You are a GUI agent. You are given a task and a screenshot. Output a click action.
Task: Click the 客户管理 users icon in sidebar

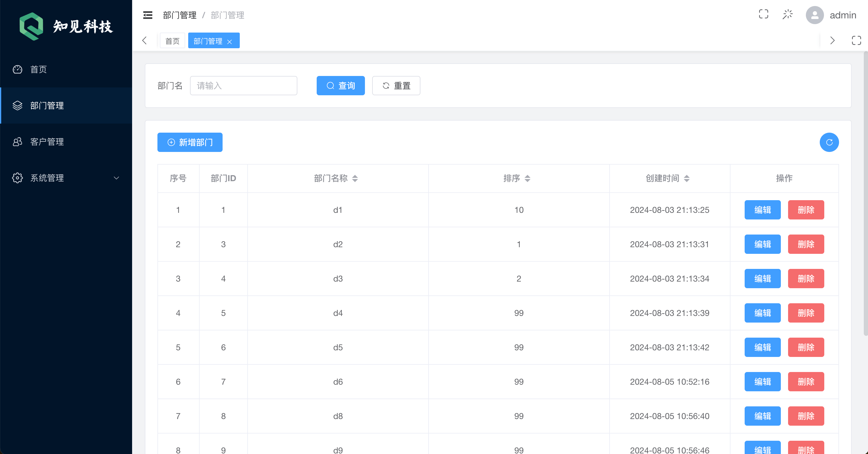pos(17,142)
